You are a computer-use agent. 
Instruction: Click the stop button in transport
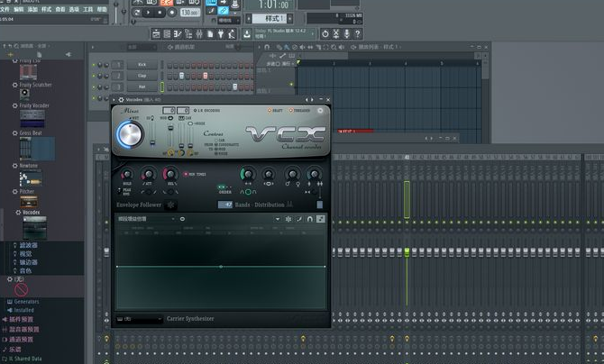(160, 13)
